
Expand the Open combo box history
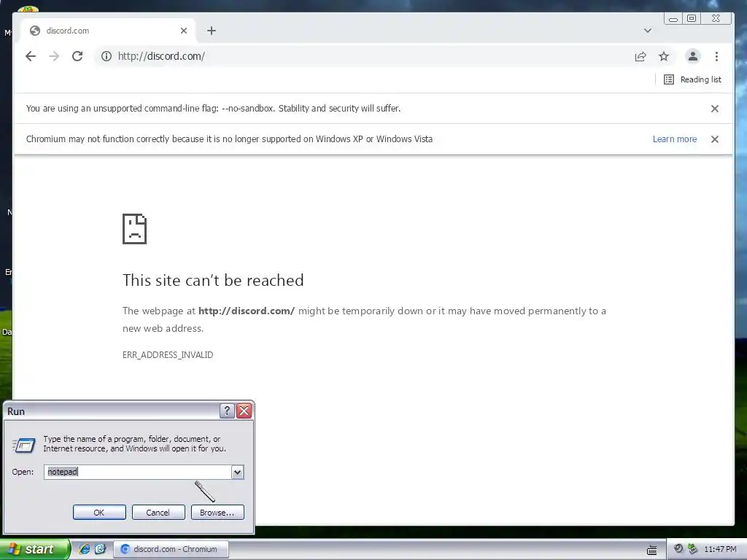(x=237, y=472)
